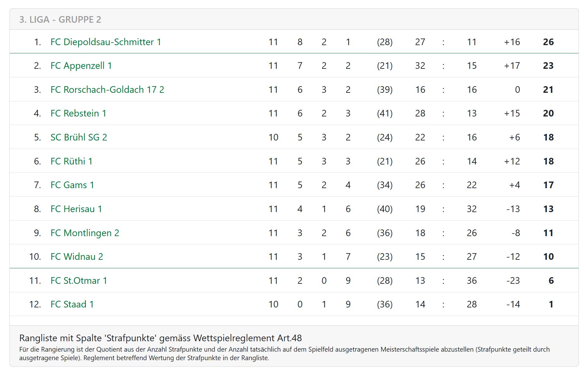Click the (40) Strafpunkte value for Herisau
The height and width of the screenshot is (375, 588).
point(385,209)
